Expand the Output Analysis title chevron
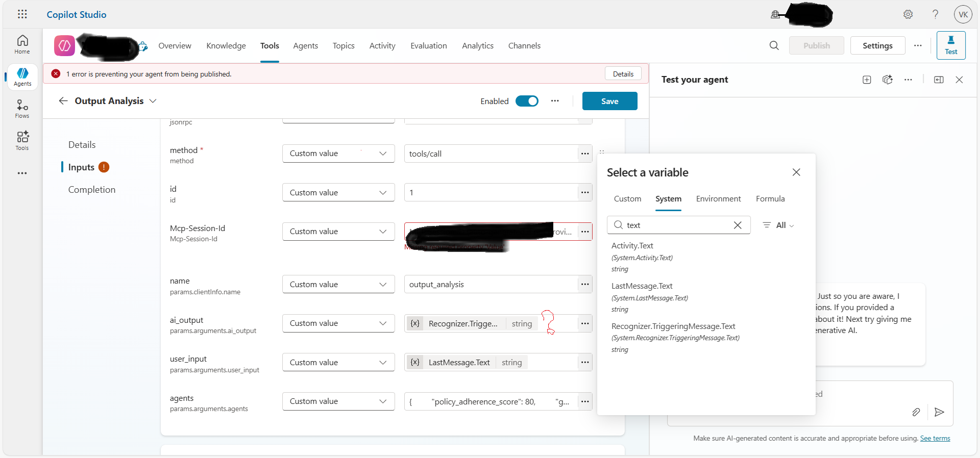The height and width of the screenshot is (458, 980). 153,101
